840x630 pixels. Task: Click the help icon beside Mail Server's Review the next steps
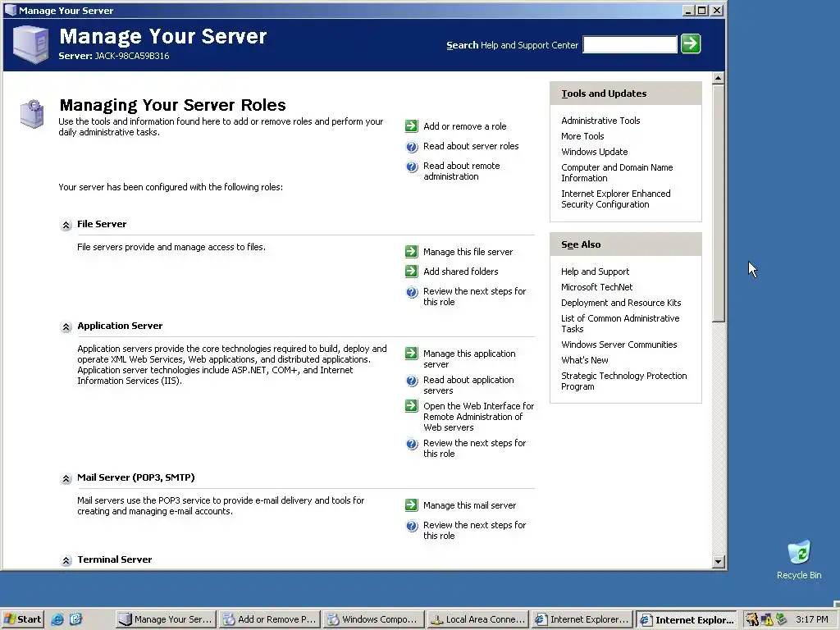click(x=412, y=526)
